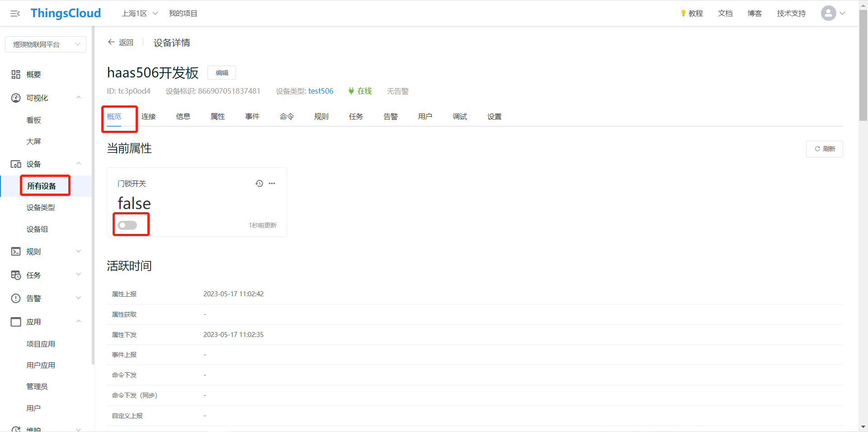Open 大屏 in the sidebar

point(34,142)
